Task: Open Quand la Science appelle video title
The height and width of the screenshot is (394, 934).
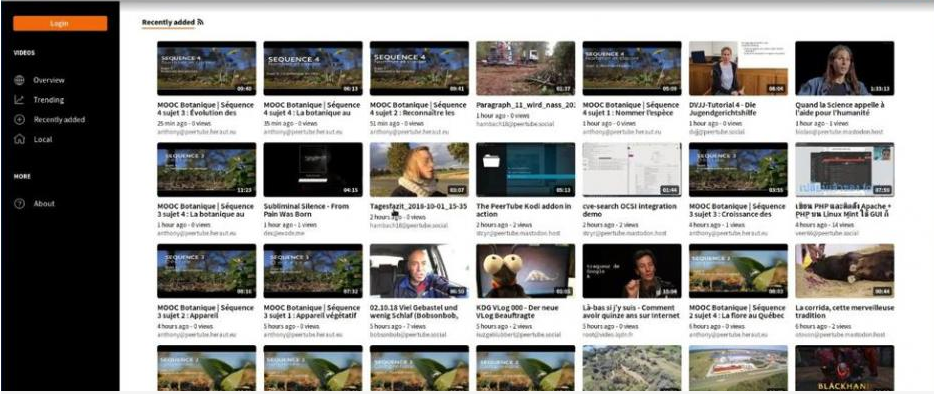Action: tap(840, 108)
